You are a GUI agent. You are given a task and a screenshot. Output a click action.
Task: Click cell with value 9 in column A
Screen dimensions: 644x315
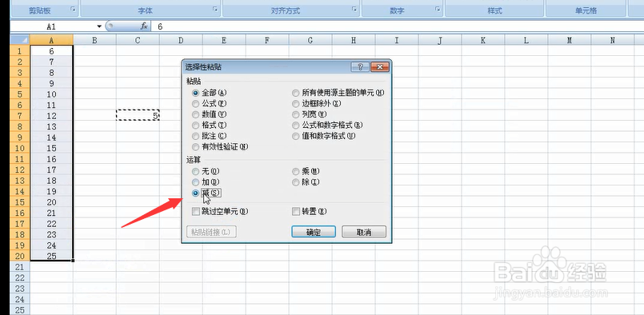point(51,84)
